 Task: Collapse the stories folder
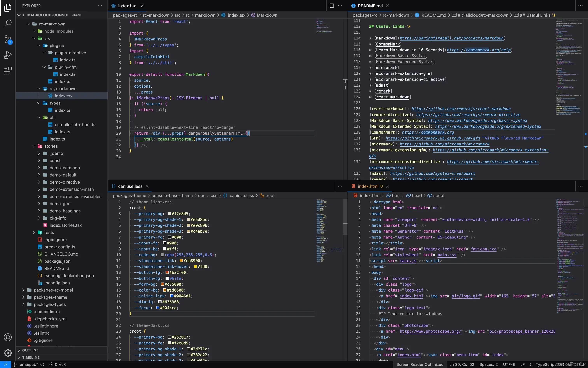(51, 146)
